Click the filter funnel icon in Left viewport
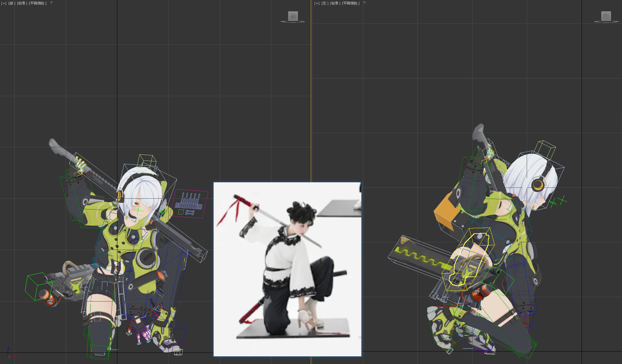Screen dimensions: 622x364 pos(364,3)
